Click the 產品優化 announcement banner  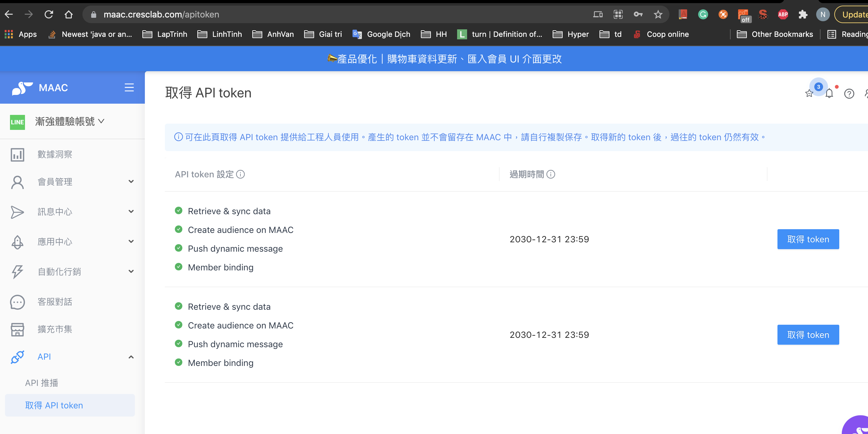click(444, 59)
